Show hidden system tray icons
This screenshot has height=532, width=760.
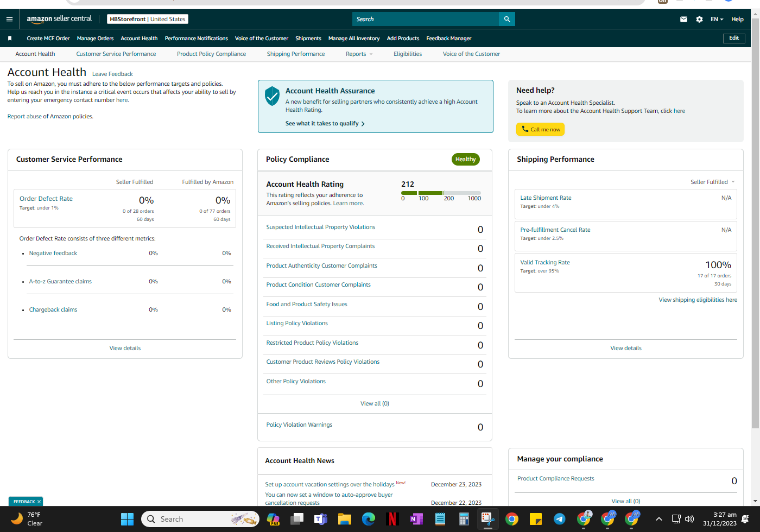tap(659, 519)
